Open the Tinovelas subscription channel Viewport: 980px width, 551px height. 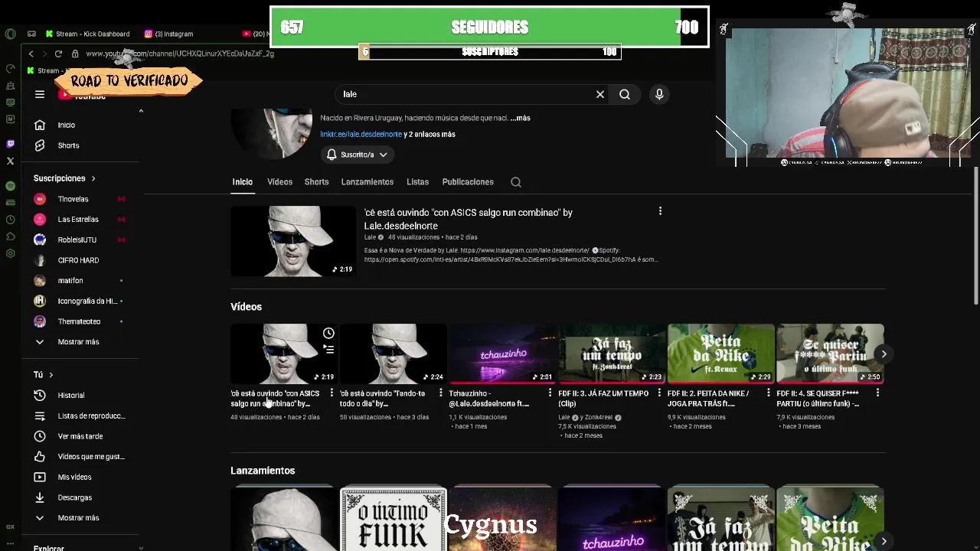pos(80,199)
